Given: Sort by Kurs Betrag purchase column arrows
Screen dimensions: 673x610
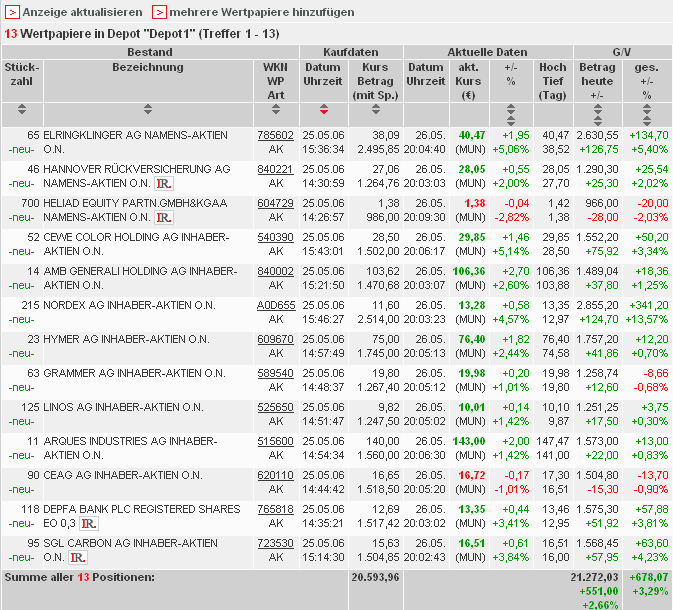Looking at the screenshot, I should pyautogui.click(x=376, y=109).
